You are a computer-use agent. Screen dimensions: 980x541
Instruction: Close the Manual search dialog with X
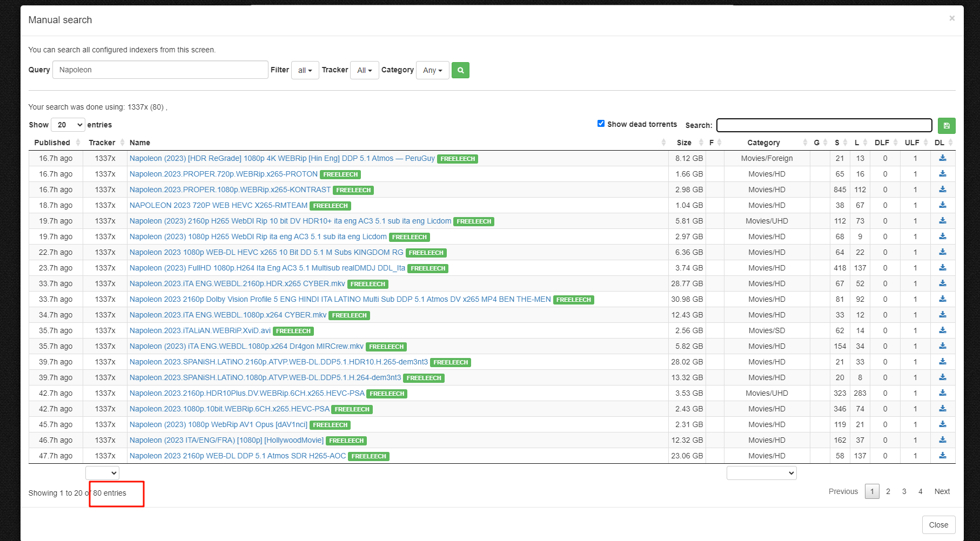tap(952, 18)
